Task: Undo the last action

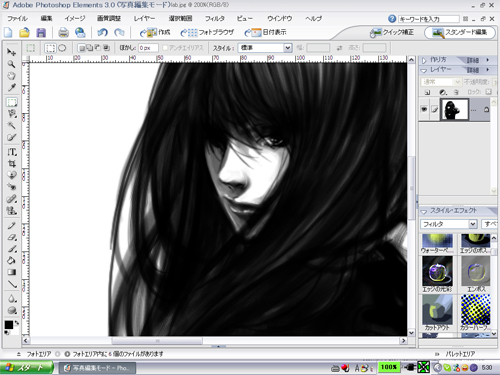Action: pyautogui.click(x=102, y=32)
